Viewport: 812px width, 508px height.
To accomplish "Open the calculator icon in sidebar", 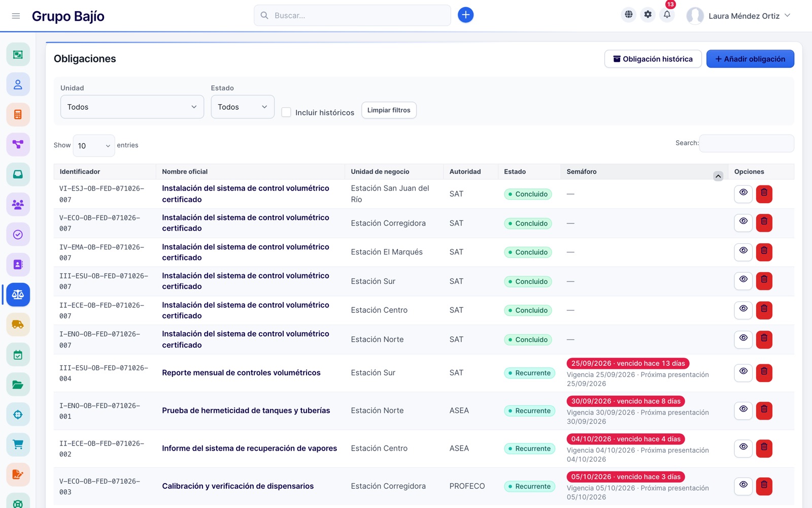I will point(18,114).
